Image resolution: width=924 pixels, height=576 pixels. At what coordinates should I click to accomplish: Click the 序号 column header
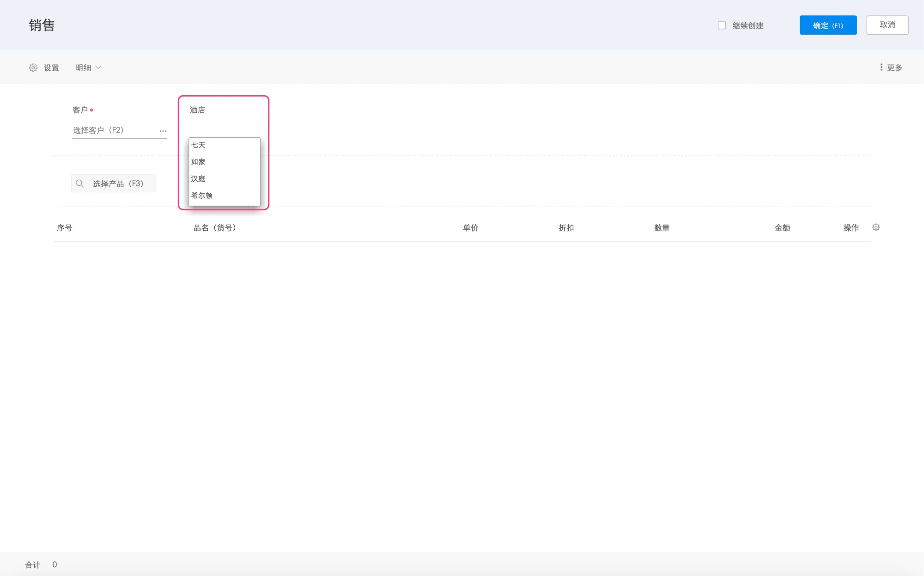point(64,228)
